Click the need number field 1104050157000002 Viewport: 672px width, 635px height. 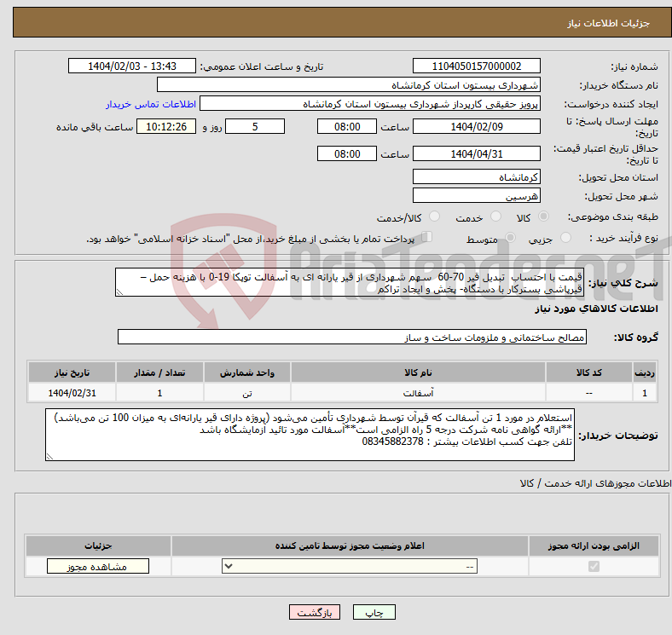click(476, 66)
